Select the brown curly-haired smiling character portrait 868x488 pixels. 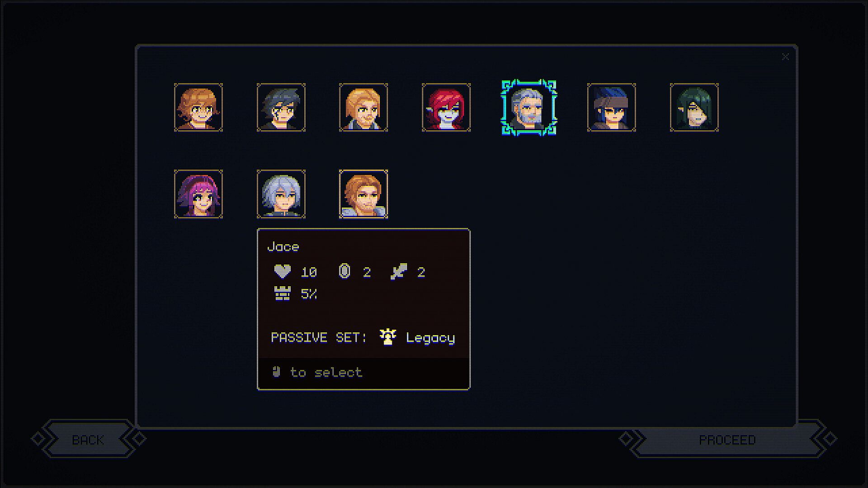[198, 108]
